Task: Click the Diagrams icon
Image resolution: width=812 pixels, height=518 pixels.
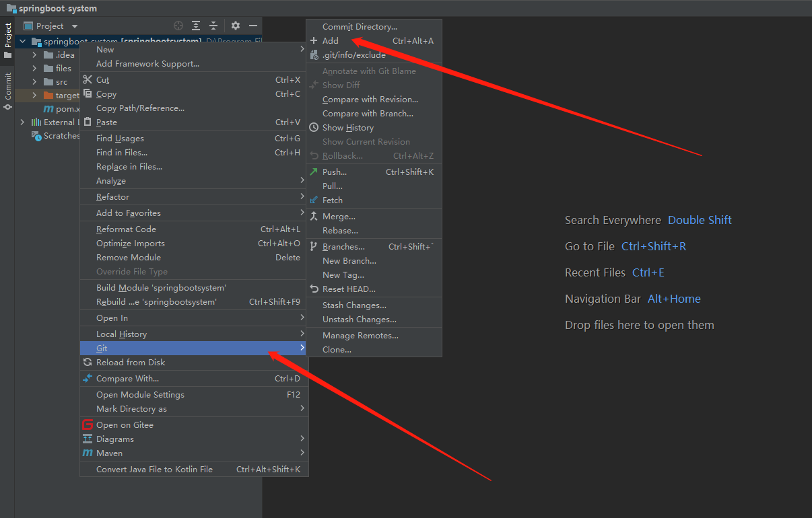Action: [x=88, y=439]
